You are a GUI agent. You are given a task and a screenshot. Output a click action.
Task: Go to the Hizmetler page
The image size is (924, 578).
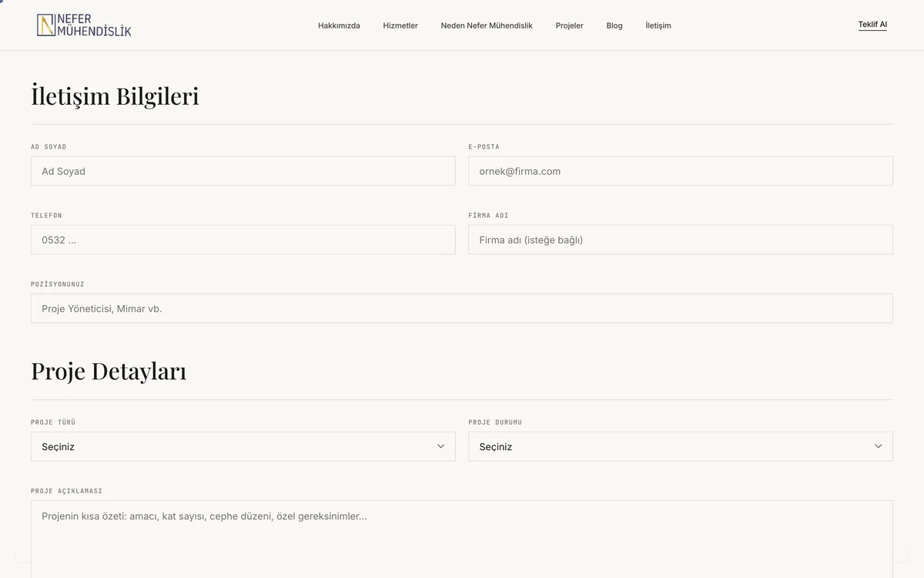tap(400, 25)
